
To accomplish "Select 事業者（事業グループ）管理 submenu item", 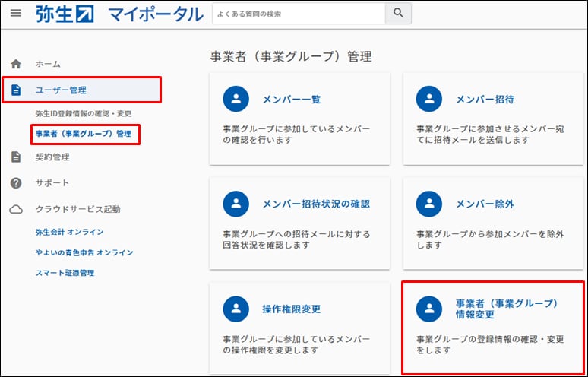I will click(84, 135).
